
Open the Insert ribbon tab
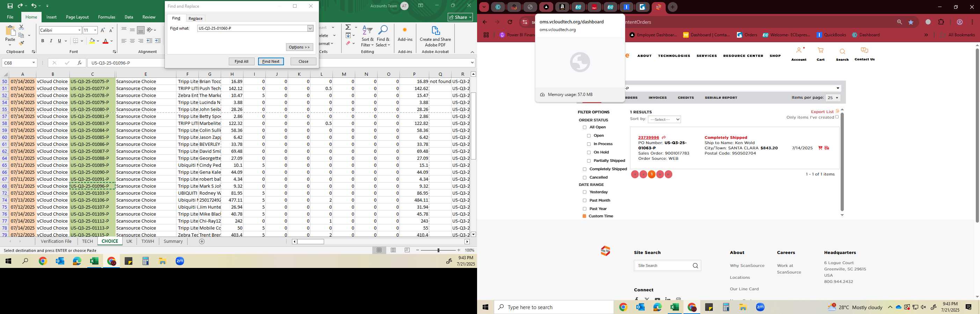[x=51, y=17]
